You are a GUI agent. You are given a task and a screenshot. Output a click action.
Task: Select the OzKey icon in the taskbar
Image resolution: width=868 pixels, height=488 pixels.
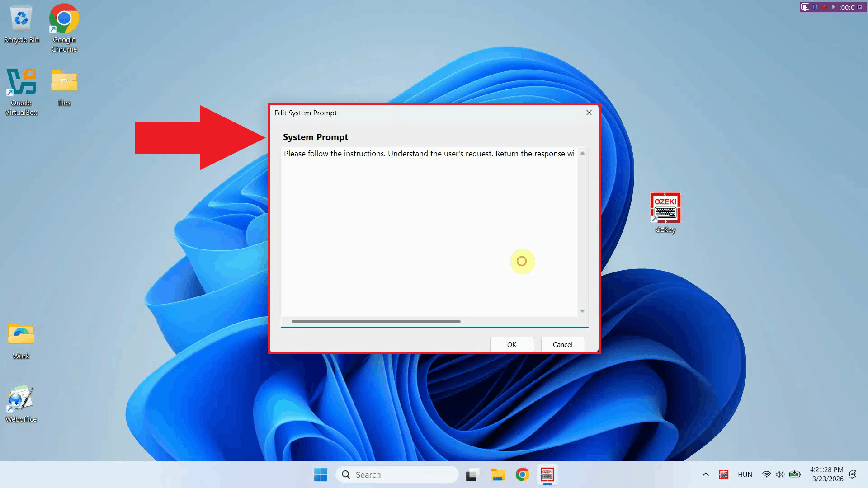(547, 474)
